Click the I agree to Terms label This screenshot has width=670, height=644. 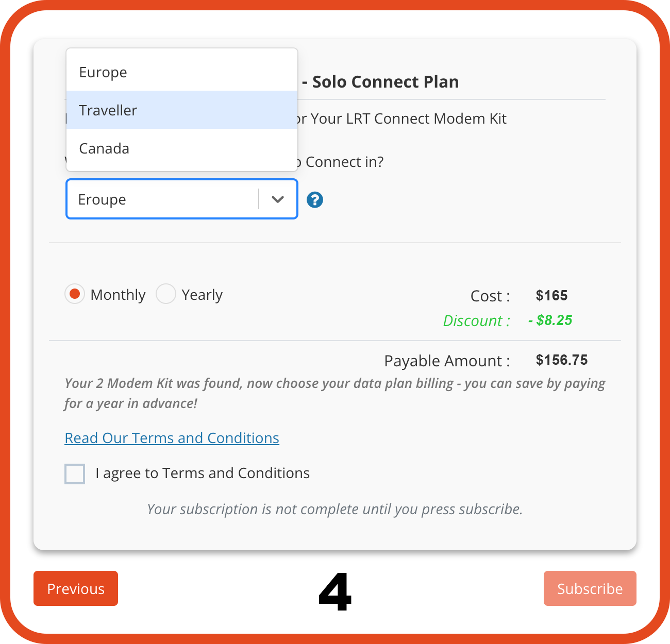point(203,473)
